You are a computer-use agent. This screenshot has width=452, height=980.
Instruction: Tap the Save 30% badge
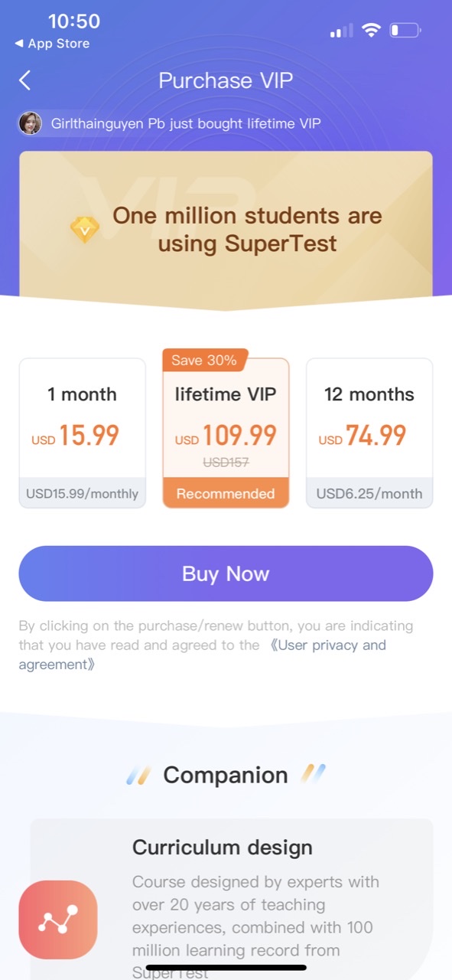(x=204, y=360)
